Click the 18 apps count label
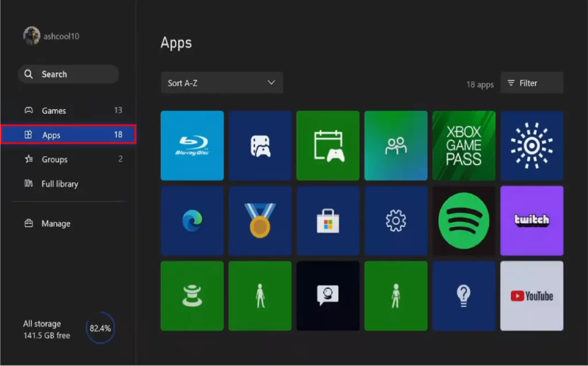Screen dimensions: 588x366 (480, 85)
